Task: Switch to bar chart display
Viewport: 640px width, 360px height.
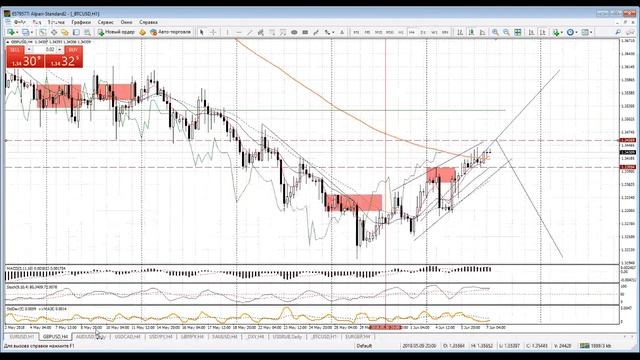Action: 460,32
